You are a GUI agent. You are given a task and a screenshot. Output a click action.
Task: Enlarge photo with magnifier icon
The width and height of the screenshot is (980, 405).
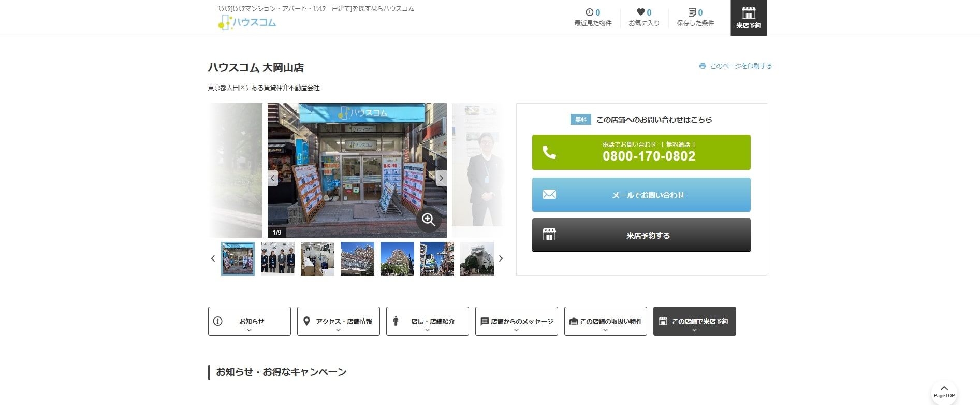[x=429, y=220]
